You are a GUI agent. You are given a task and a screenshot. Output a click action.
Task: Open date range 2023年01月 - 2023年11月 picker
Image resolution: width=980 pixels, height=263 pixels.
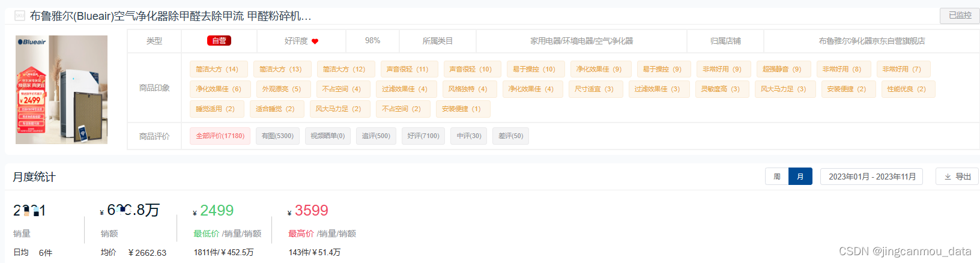coord(873,177)
